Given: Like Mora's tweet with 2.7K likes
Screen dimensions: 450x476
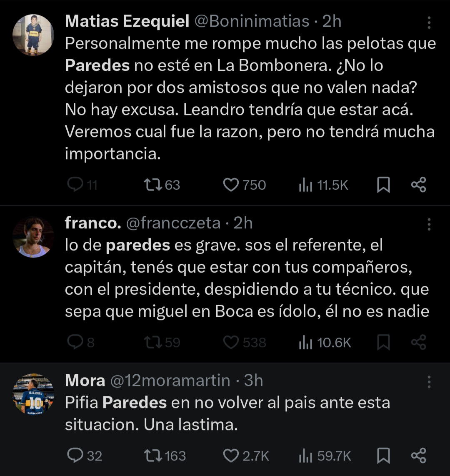Looking at the screenshot, I should coord(231,456).
